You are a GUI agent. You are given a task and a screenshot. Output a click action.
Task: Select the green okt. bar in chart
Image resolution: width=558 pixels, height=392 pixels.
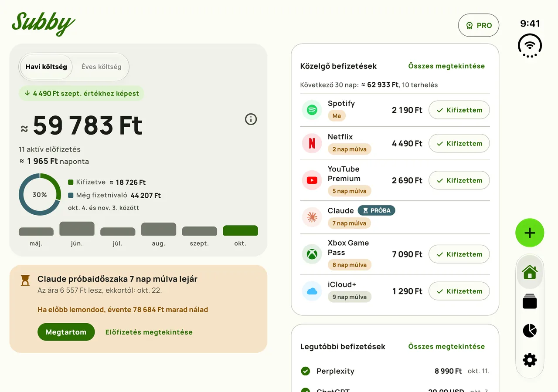coord(240,231)
